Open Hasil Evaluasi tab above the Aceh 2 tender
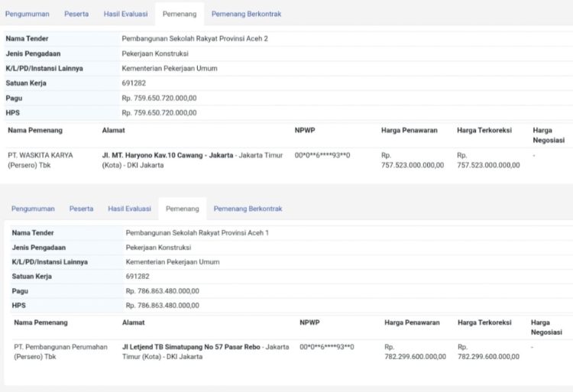Viewport: 573px width, 392px height. (125, 14)
